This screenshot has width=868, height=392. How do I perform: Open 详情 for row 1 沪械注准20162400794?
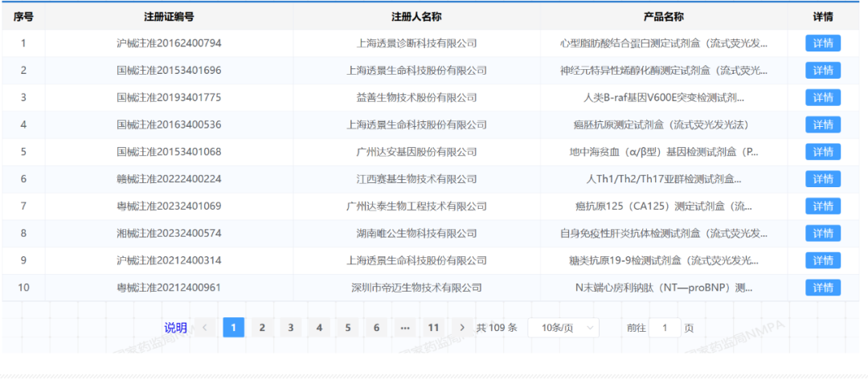(822, 43)
